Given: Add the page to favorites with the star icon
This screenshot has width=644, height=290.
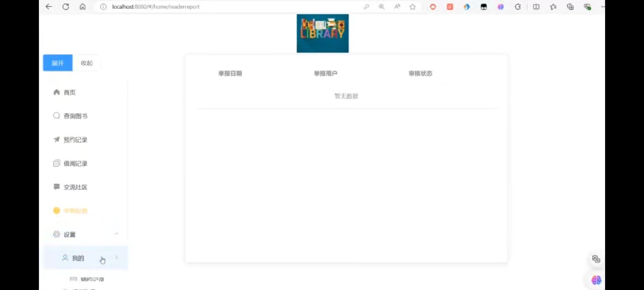Looking at the screenshot, I should click(413, 7).
